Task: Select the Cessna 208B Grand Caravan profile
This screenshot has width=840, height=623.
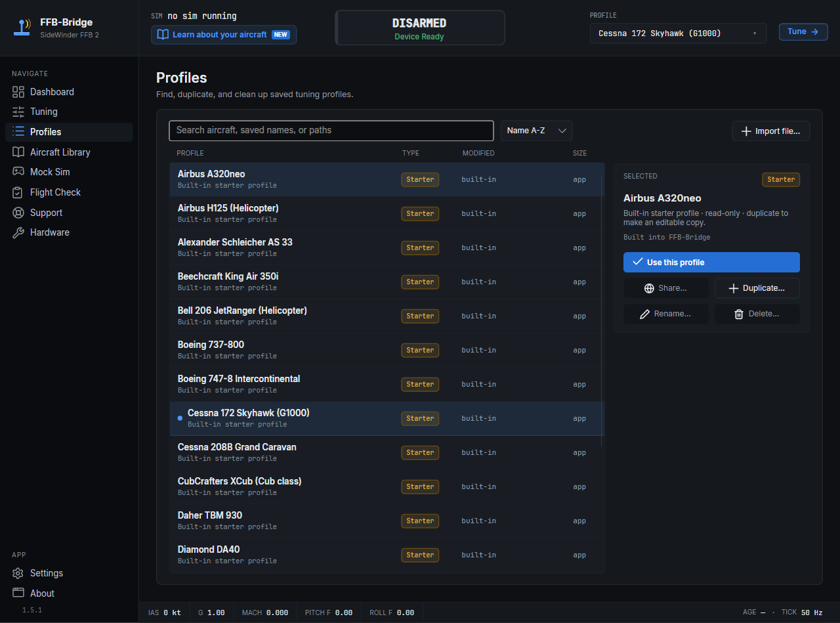Action: (x=387, y=452)
